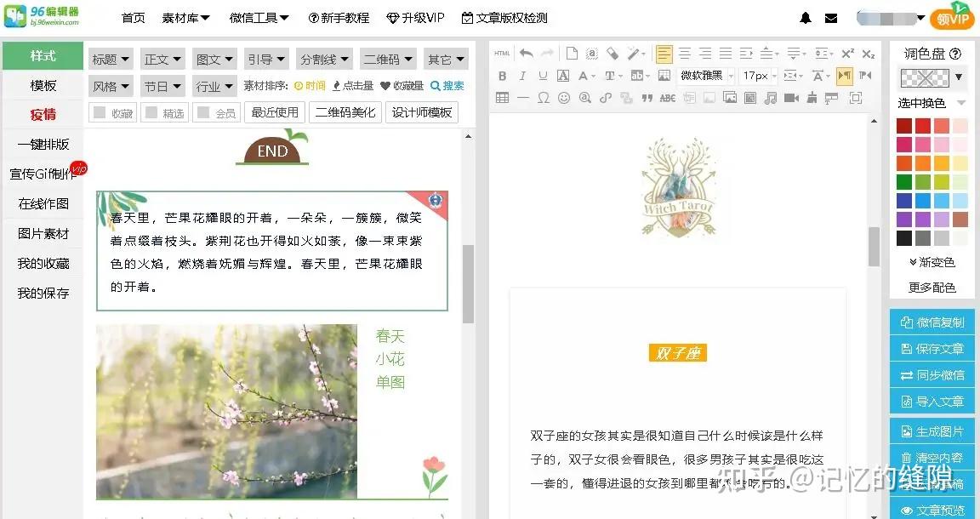
Task: Open the 更多配色 link
Action: pos(932,287)
